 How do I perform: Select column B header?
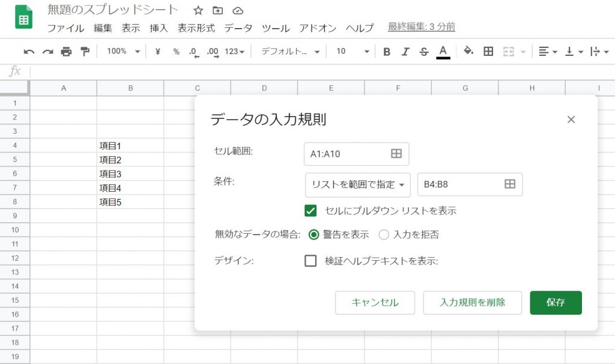click(x=130, y=88)
